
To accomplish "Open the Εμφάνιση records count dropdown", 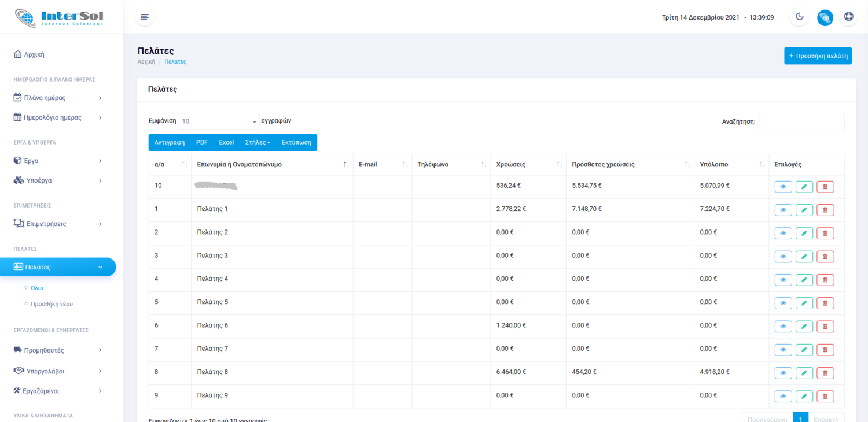I will tap(218, 121).
